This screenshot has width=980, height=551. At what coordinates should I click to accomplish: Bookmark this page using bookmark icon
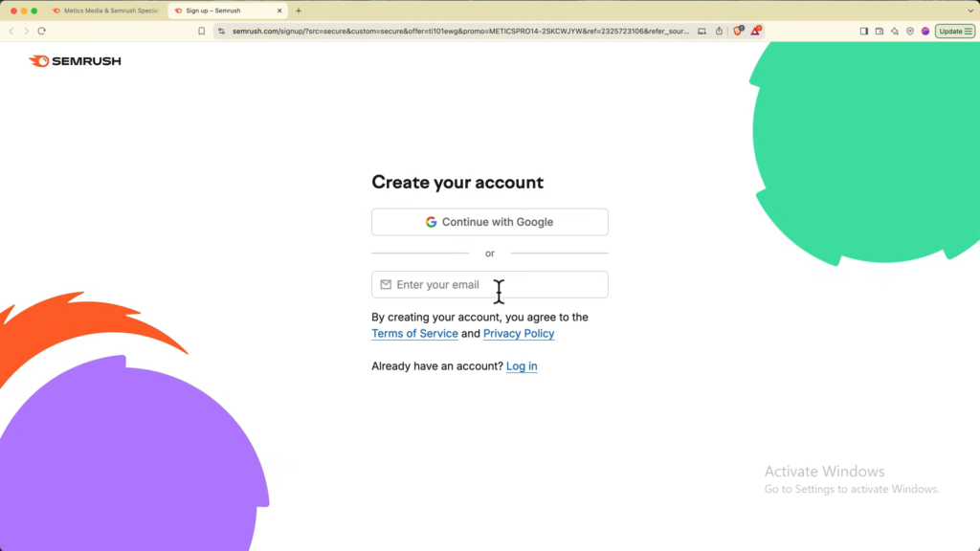pyautogui.click(x=202, y=31)
